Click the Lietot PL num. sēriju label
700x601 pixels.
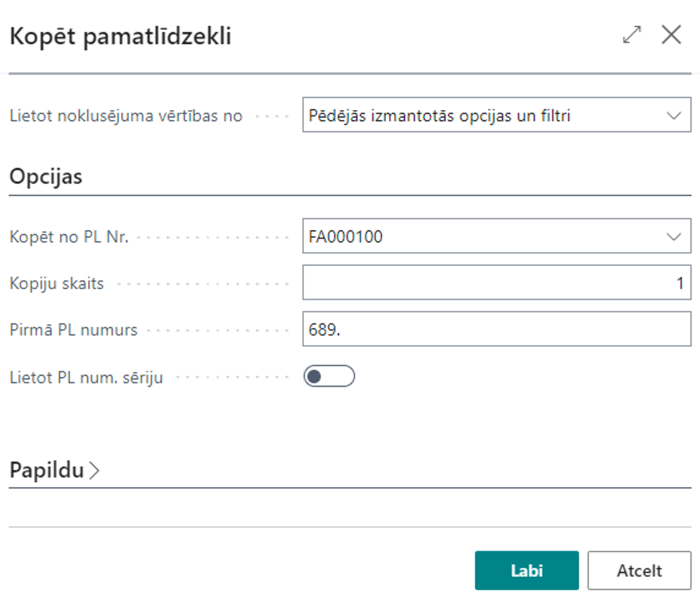pos(86,378)
